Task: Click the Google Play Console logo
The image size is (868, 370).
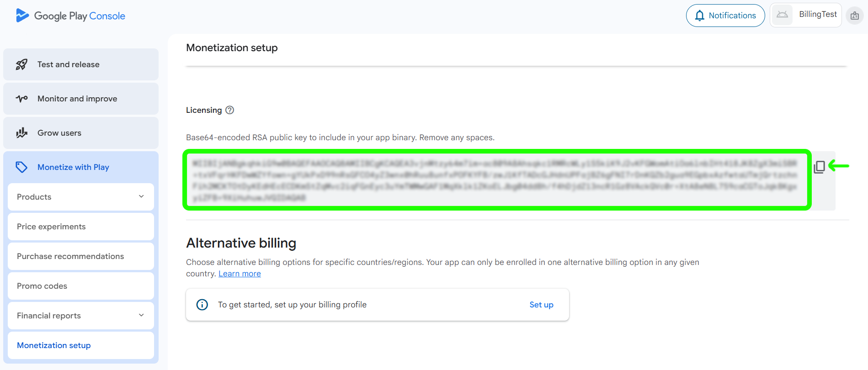Action: click(x=70, y=16)
